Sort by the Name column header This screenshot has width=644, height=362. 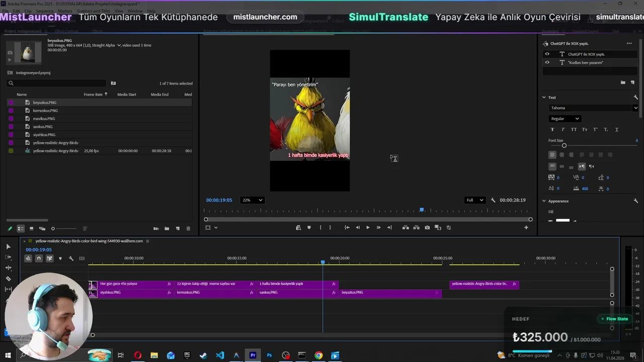click(x=22, y=95)
